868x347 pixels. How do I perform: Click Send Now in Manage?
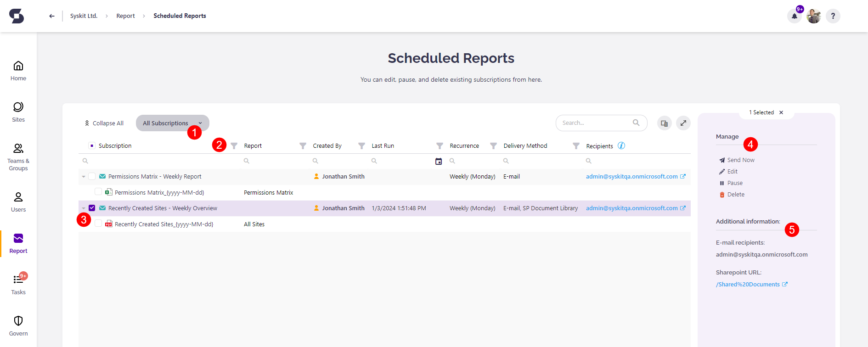(737, 160)
